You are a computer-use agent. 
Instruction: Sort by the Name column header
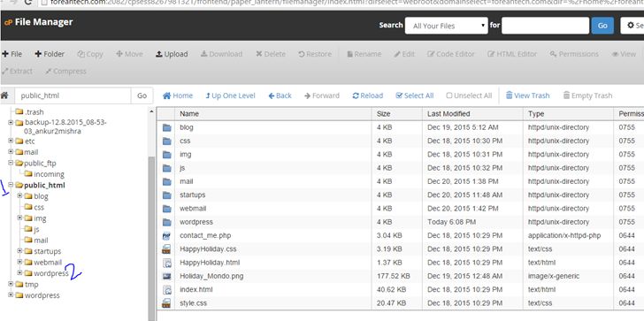[273, 114]
